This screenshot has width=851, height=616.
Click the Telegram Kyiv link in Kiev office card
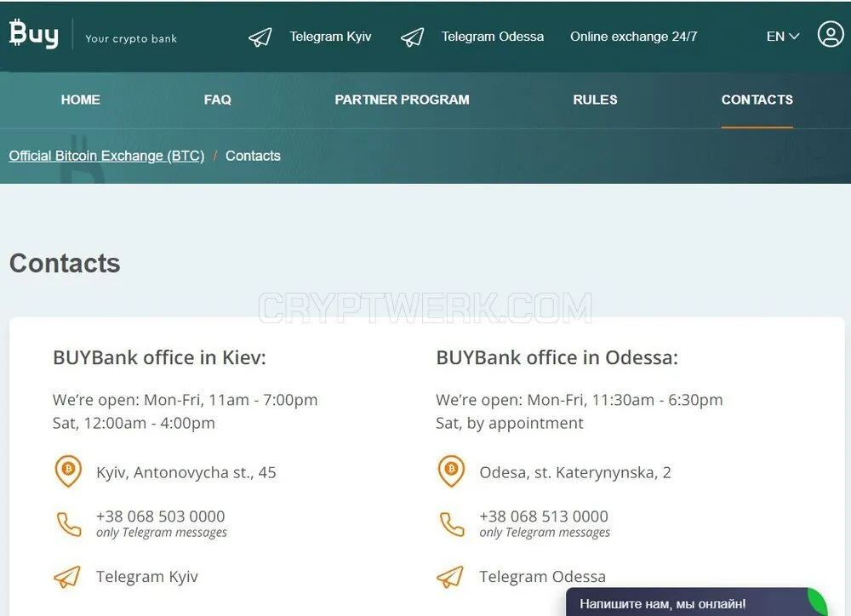click(147, 576)
